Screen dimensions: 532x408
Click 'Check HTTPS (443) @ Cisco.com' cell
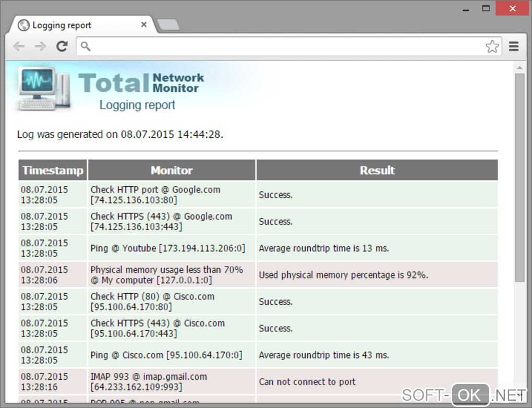point(172,328)
